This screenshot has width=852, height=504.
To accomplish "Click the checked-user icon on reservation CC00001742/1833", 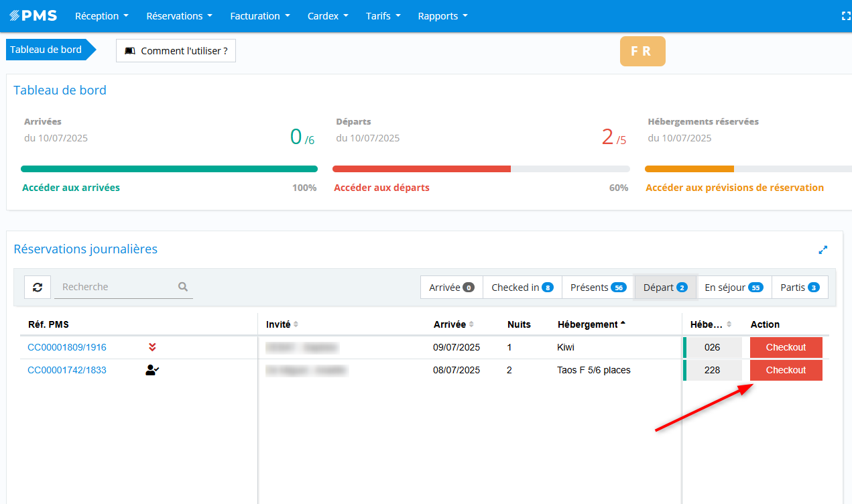I will pyautogui.click(x=152, y=370).
